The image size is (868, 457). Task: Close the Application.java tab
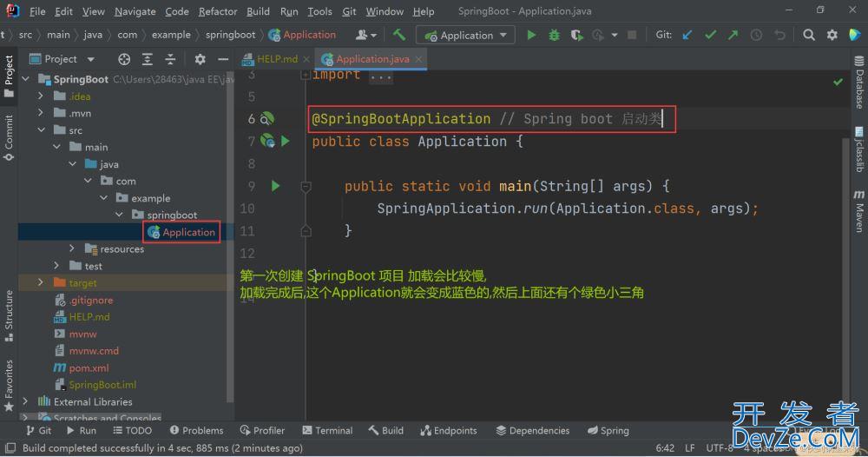click(419, 59)
